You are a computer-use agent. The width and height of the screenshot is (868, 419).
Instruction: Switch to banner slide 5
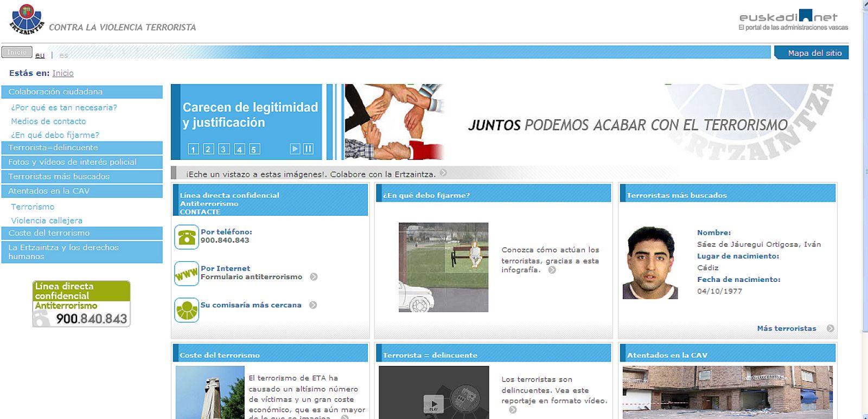point(254,149)
